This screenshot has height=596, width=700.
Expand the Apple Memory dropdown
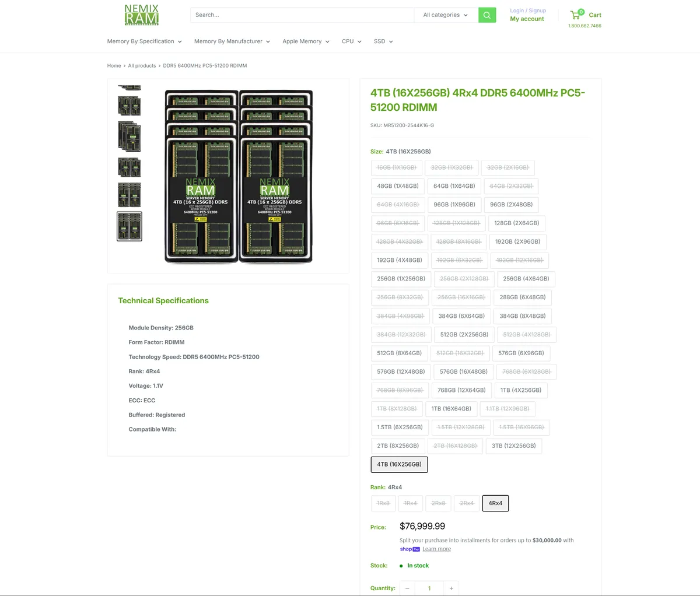point(305,41)
